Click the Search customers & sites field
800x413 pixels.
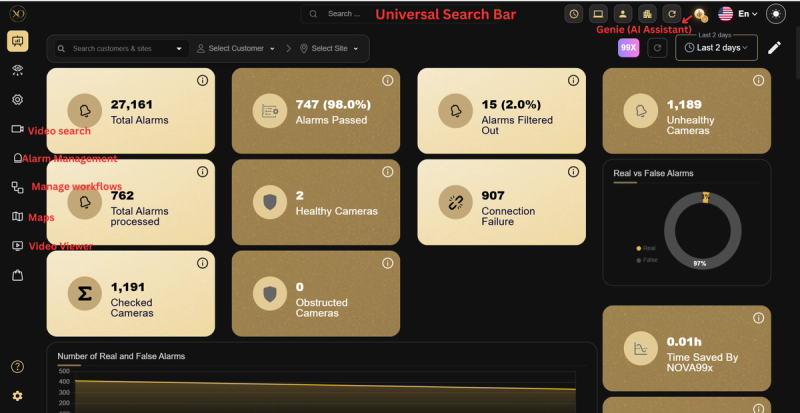coord(121,48)
